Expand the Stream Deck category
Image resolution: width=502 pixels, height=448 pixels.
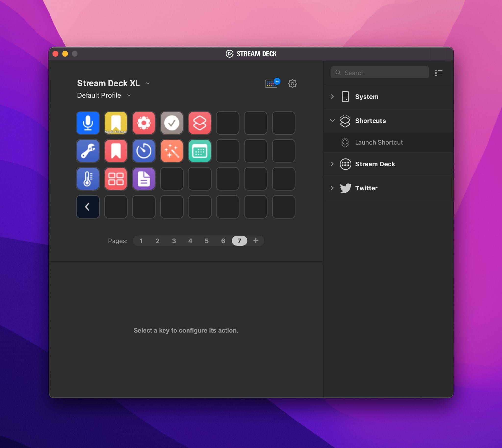331,164
